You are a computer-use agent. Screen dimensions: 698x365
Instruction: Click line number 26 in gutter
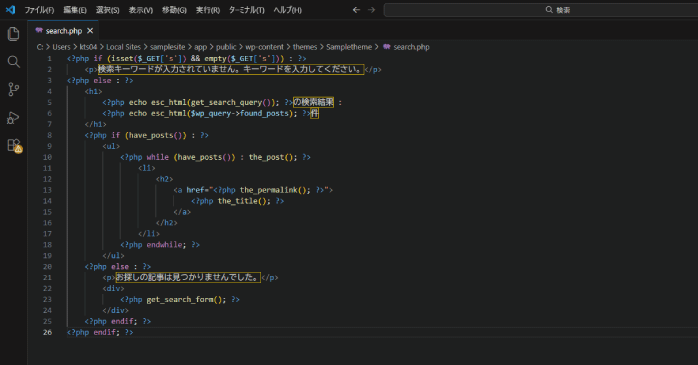coord(48,332)
